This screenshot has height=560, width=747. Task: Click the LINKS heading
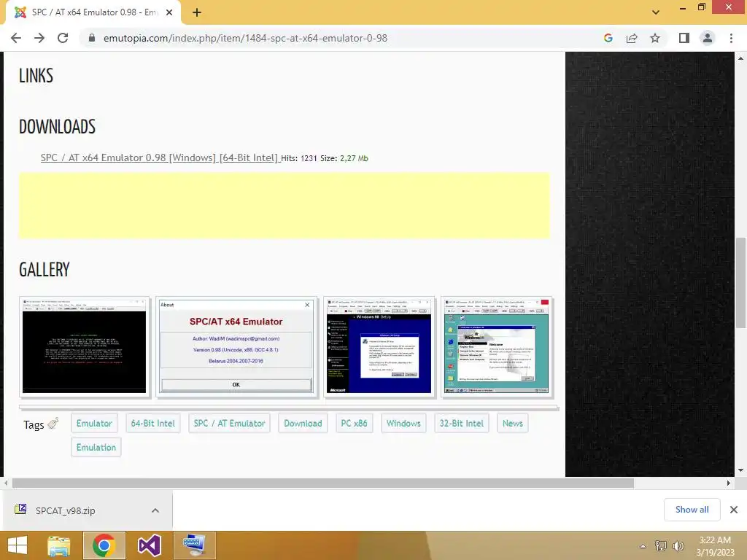click(x=36, y=75)
